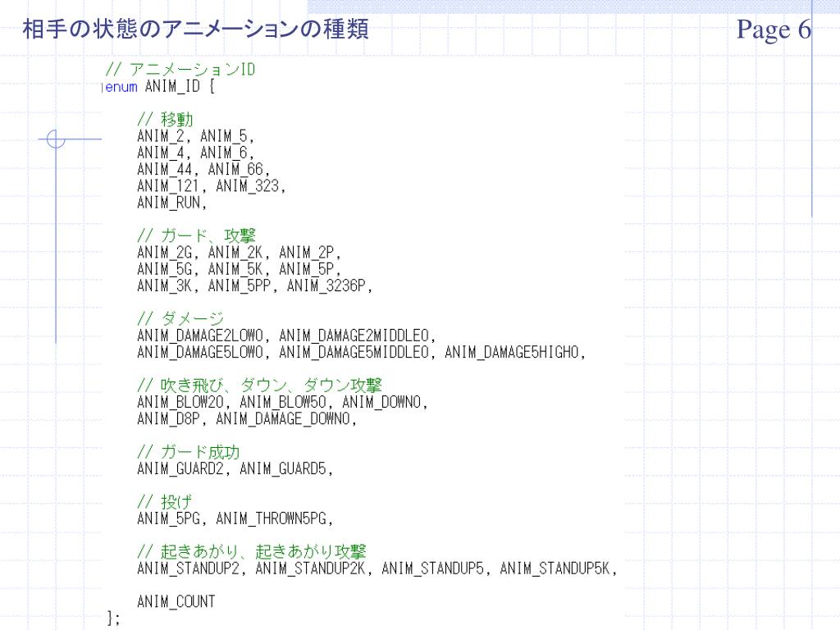Select 'ANIM_3K' identifier
The width and height of the screenshot is (840, 630).
click(164, 285)
